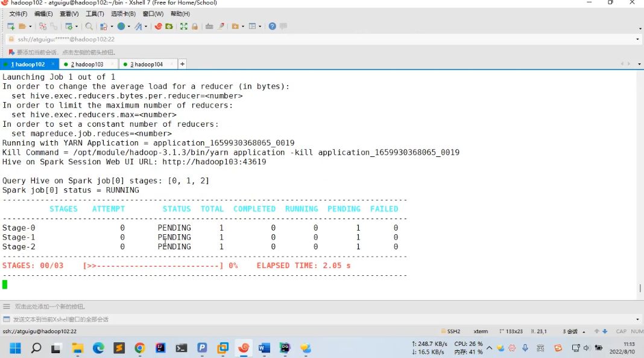Screen dimensions: 644x358
Task: Close the hadoop102 session tab
Action: tap(53, 64)
